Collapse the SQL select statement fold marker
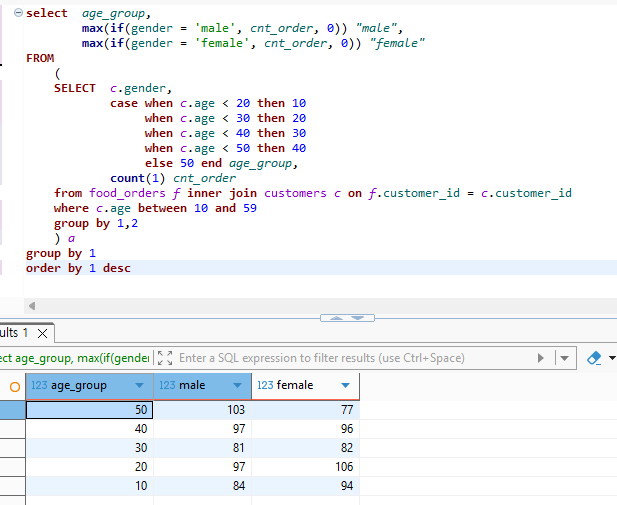Image resolution: width=617 pixels, height=505 pixels. [x=18, y=13]
